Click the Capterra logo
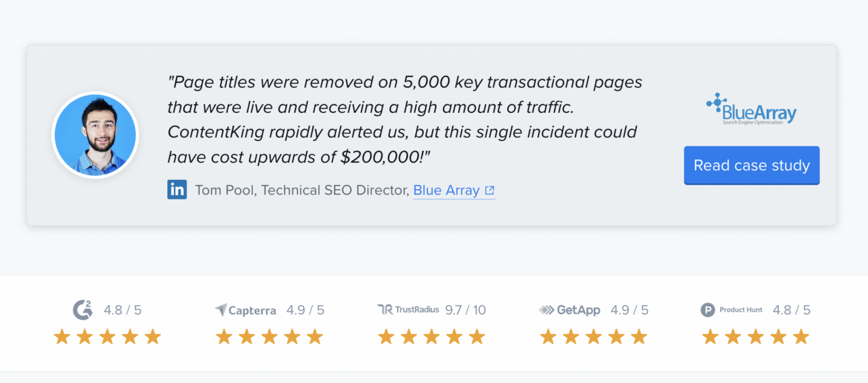Screen dimensions: 868x383 click(245, 310)
